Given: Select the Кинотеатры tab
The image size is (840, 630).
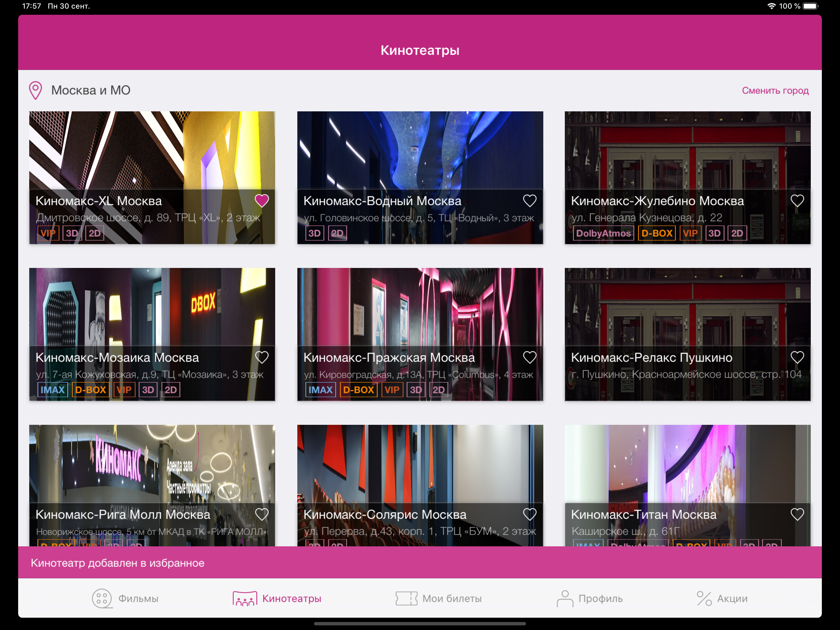Looking at the screenshot, I should 277,598.
